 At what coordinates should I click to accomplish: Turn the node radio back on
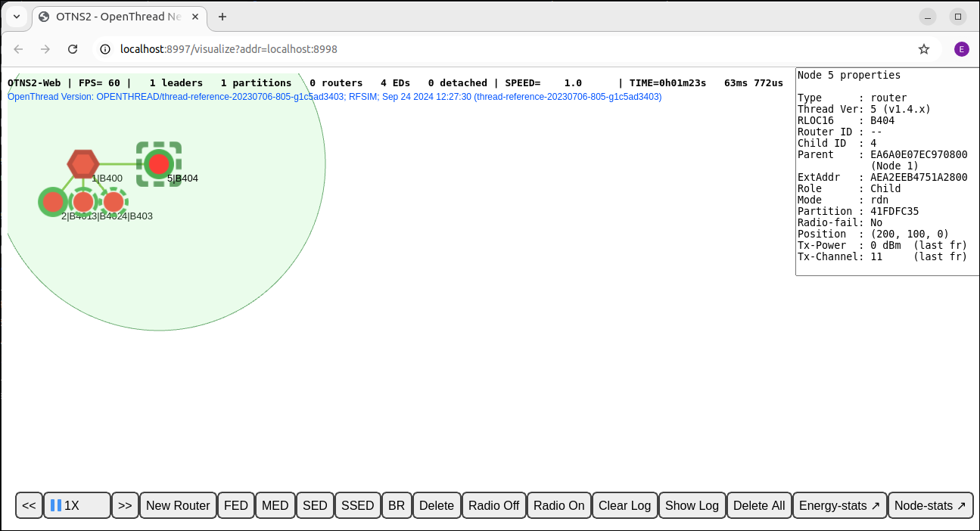558,505
